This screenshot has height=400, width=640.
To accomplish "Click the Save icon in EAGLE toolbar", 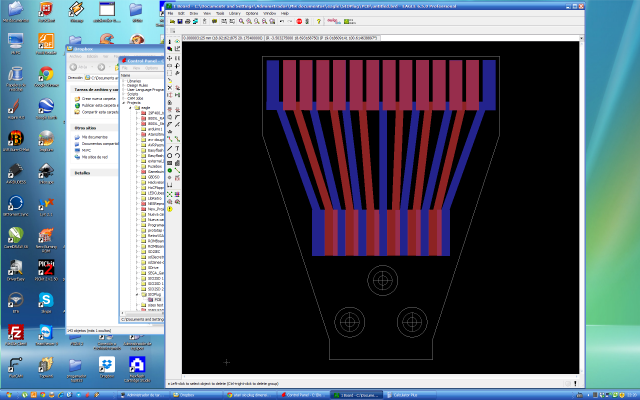I will pos(178,20).
